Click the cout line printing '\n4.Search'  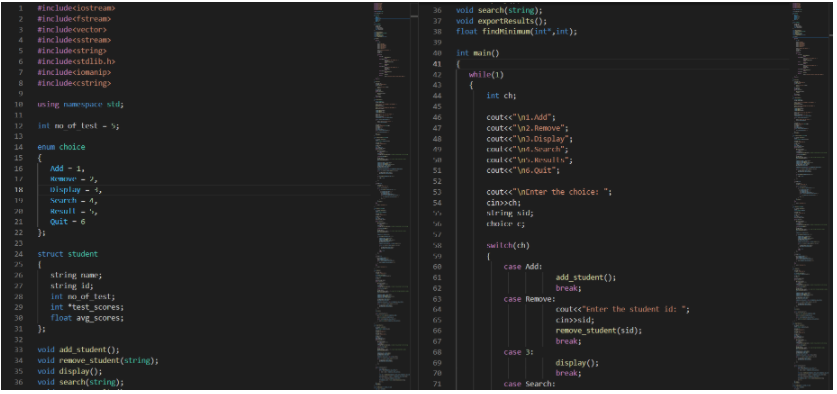pyautogui.click(x=527, y=149)
